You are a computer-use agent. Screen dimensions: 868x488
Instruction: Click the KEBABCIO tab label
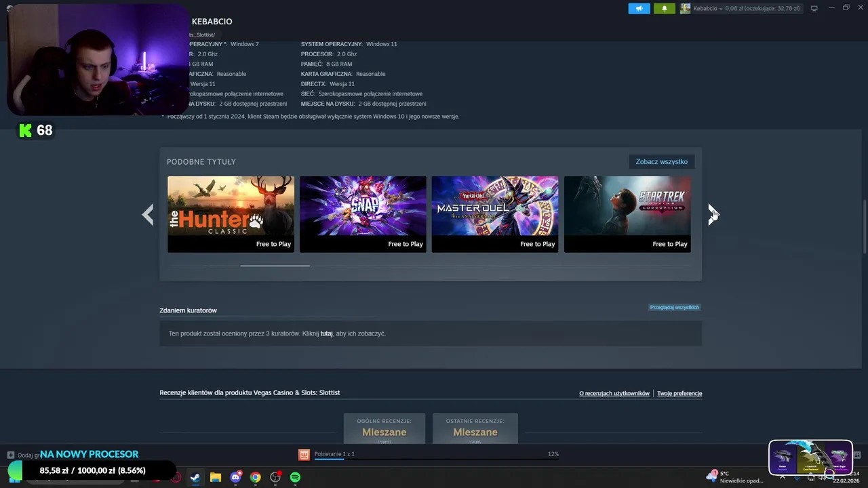[x=212, y=22]
